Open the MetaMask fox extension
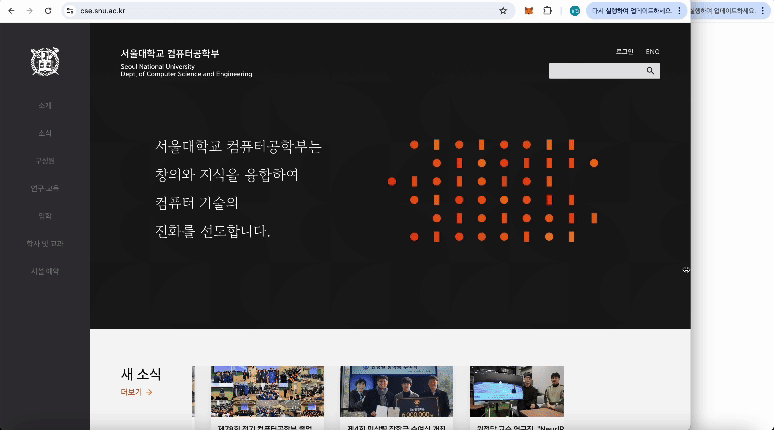The height and width of the screenshot is (430, 774). point(529,10)
